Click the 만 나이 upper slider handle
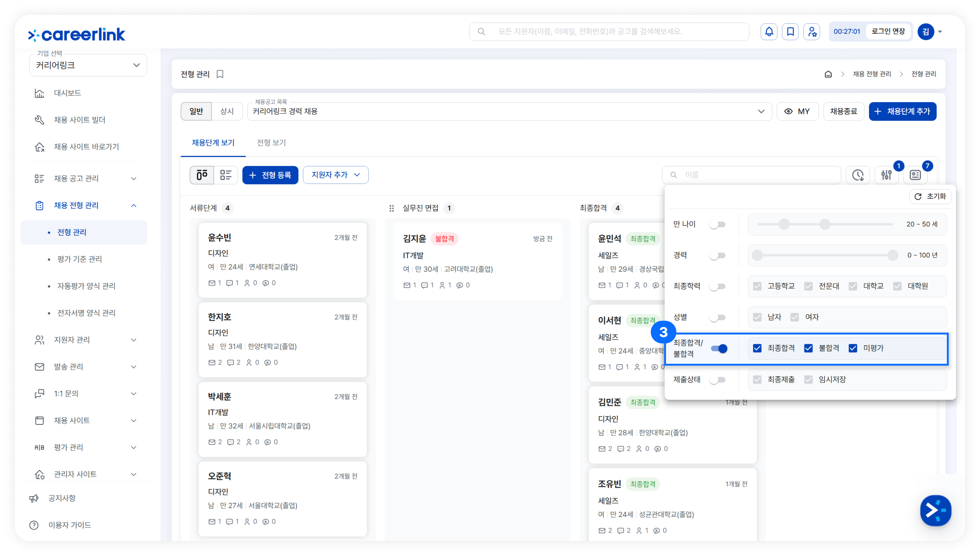The width and height of the screenshot is (980, 556). [825, 224]
